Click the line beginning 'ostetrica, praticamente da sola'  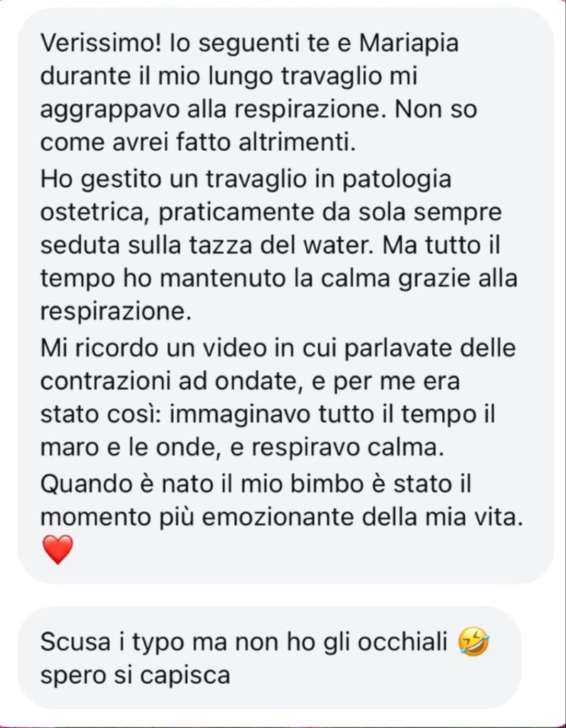[271, 213]
